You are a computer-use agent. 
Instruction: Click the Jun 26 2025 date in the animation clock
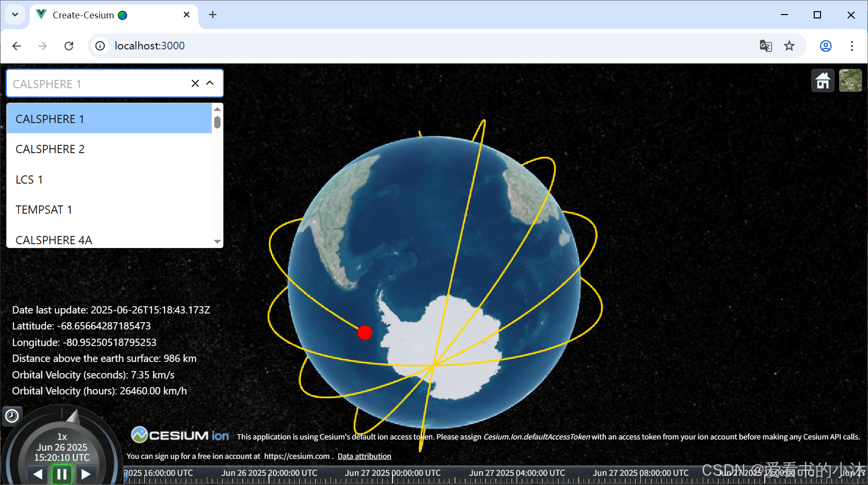[62, 447]
